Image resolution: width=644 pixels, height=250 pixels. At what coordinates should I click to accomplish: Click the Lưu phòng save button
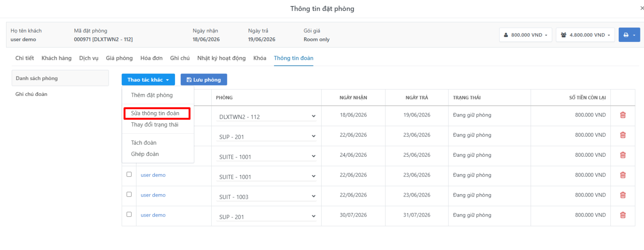point(204,80)
